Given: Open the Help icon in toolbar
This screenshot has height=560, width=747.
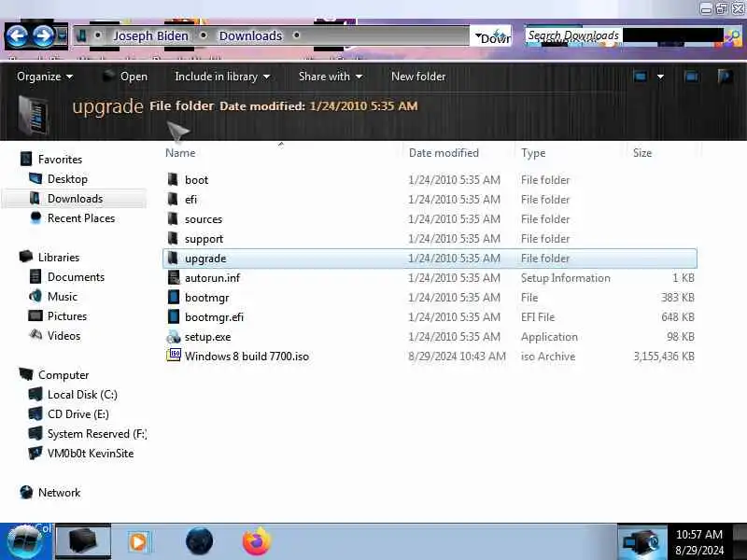Looking at the screenshot, I should tap(726, 77).
